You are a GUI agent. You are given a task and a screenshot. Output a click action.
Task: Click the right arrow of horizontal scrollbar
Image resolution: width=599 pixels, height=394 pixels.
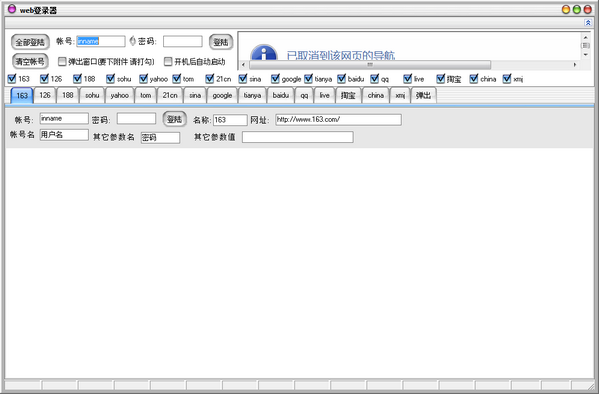[575, 65]
